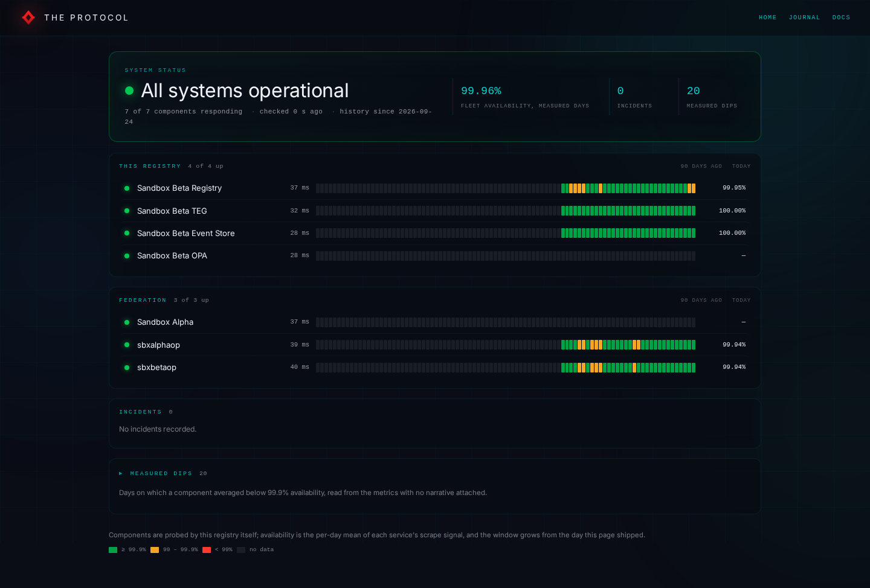Click the INCIDENTS section heading
The width and height of the screenshot is (870, 588).
coord(140,412)
